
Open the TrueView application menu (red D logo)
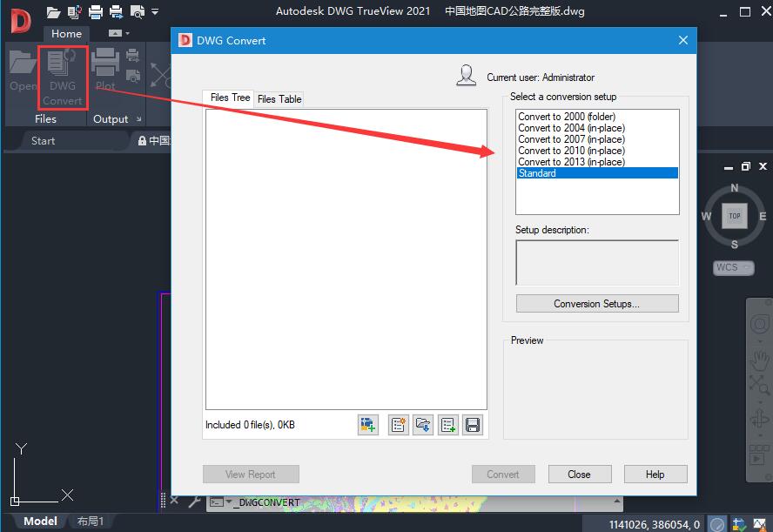coord(21,21)
